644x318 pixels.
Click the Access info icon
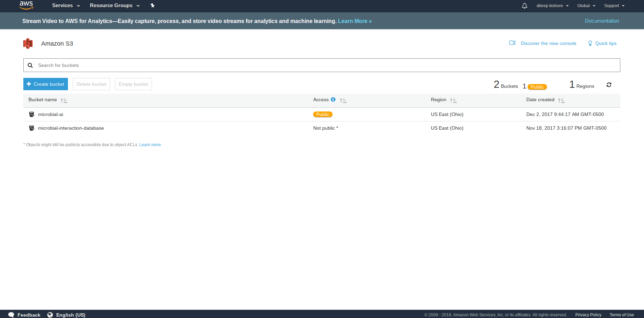click(x=333, y=99)
